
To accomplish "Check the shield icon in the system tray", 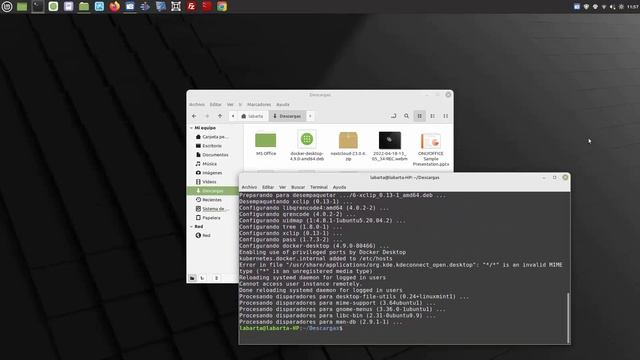I will click(x=586, y=7).
